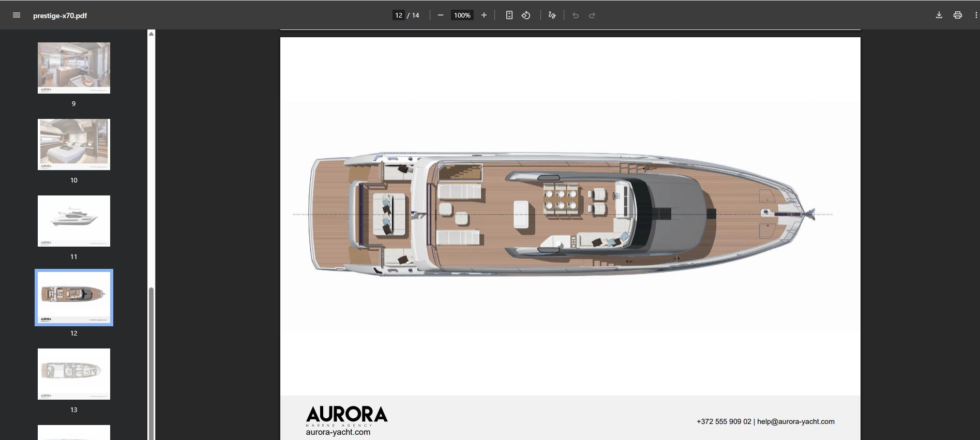Click the redo arrow icon
The height and width of the screenshot is (440, 980).
[x=592, y=16]
